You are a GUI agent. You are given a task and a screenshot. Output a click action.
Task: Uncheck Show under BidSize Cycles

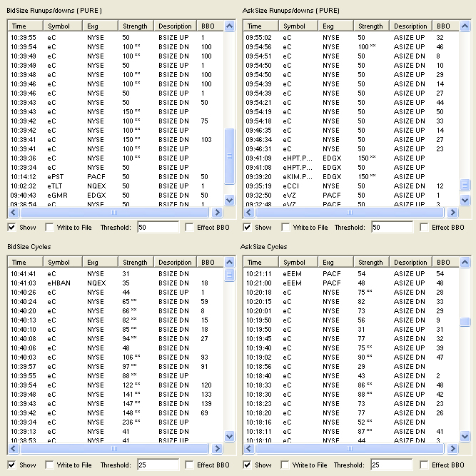click(12, 465)
